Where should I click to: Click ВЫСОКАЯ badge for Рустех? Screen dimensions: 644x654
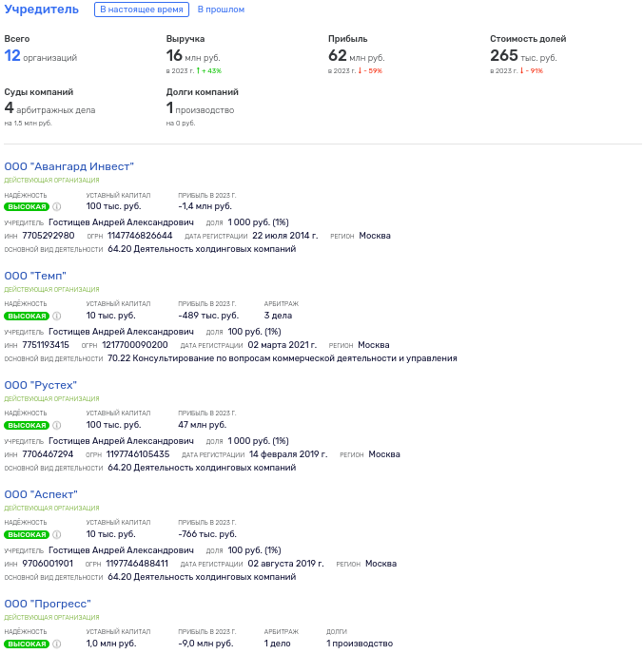(26, 425)
